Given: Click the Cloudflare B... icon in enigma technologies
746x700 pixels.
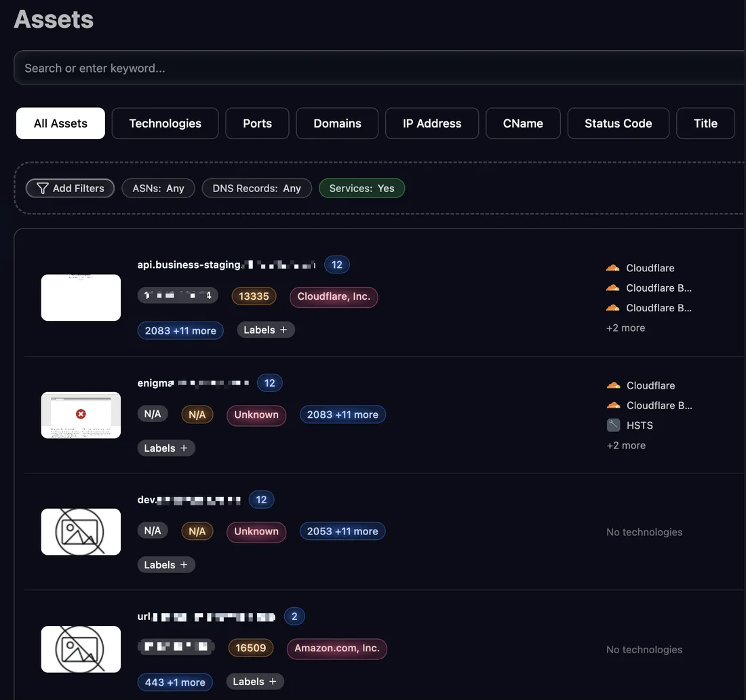Looking at the screenshot, I should [x=613, y=406].
